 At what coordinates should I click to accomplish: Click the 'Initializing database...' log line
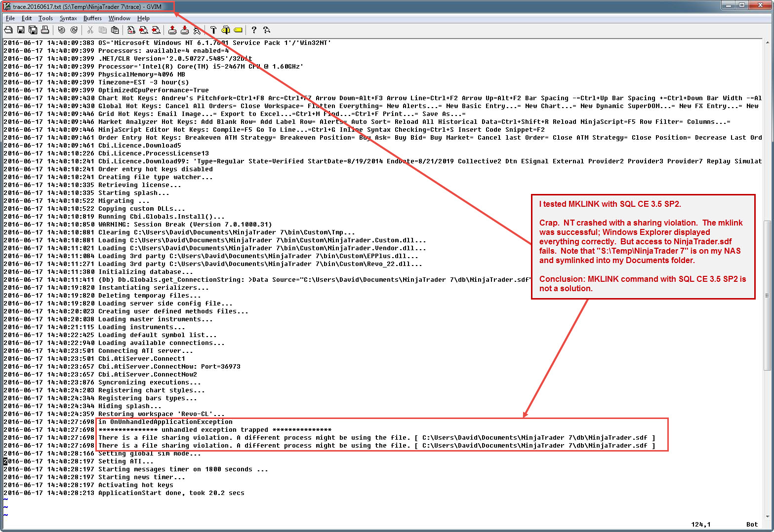click(x=98, y=272)
